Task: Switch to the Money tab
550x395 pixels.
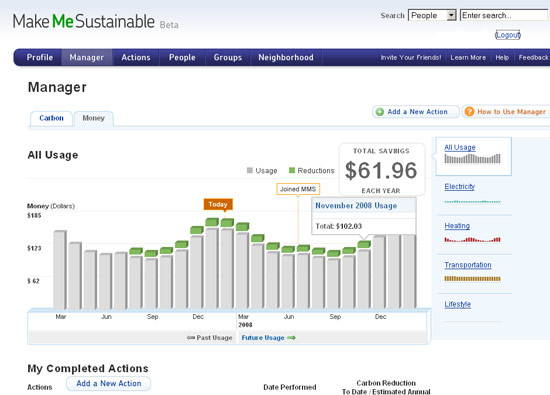Action: [x=94, y=118]
